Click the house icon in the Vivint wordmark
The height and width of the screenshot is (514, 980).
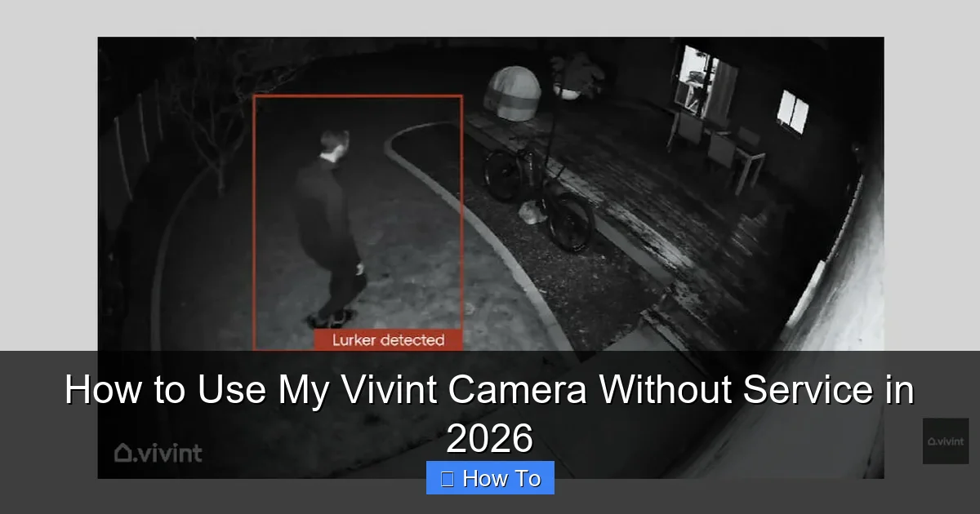coord(124,453)
